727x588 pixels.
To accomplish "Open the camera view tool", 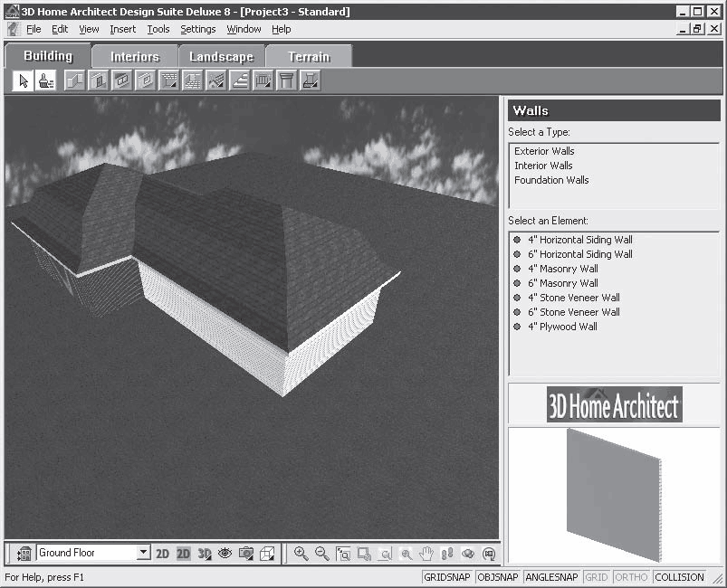I will (245, 554).
